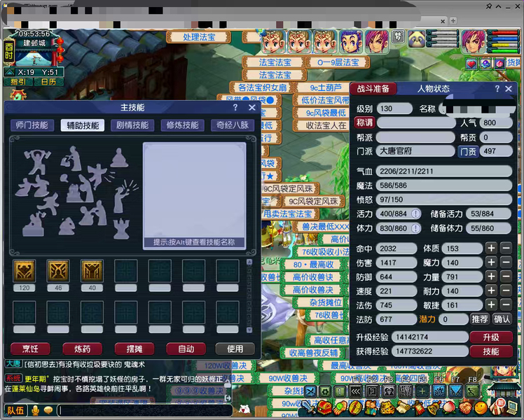The image size is (524, 420).
Task: Click the 升级 level-up button
Action: pos(491,337)
